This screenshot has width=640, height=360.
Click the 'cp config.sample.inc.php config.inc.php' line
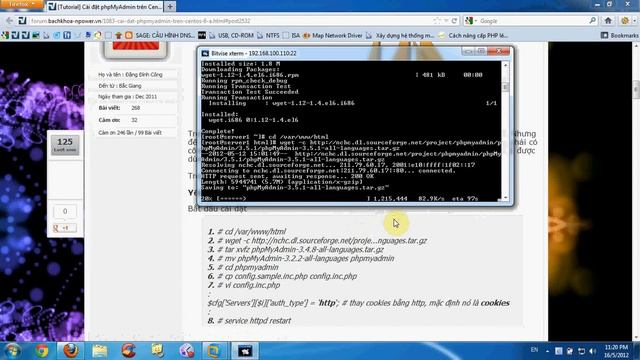pyautogui.click(x=282, y=276)
